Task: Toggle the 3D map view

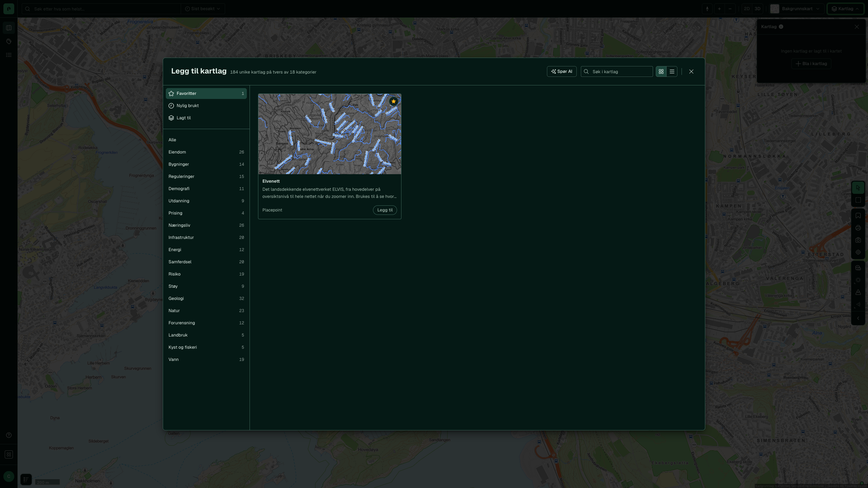Action: point(757,9)
